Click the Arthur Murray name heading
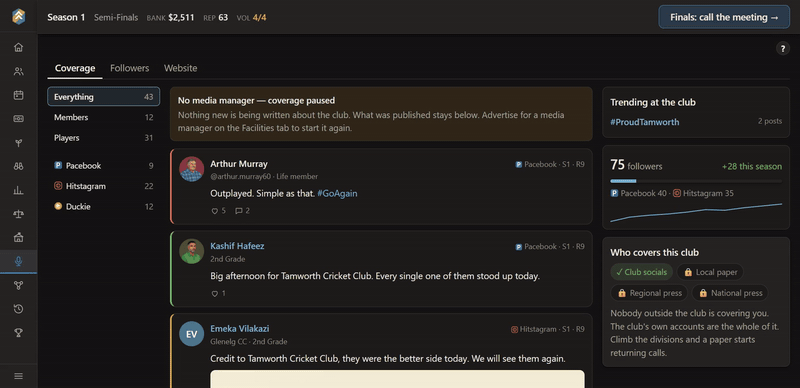 [239, 164]
